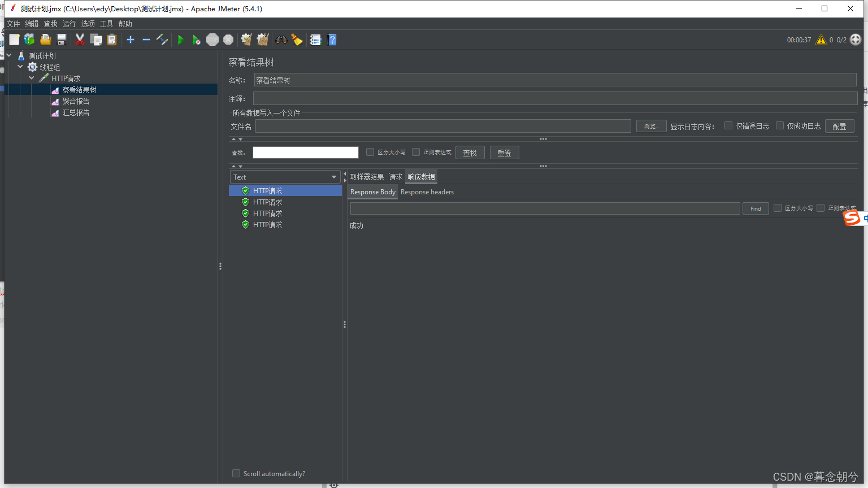Toggle 区分大小写 checkbox beside 查找 button

(370, 152)
